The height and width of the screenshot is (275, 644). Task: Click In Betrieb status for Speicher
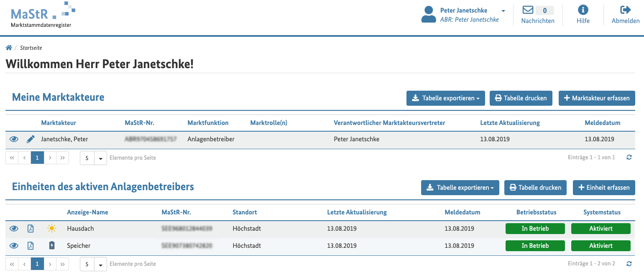535,246
